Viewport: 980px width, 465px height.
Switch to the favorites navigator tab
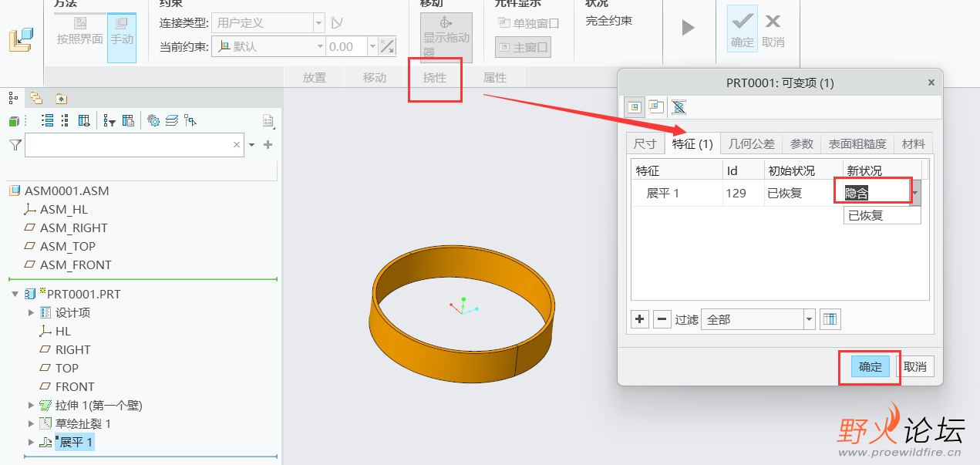coord(61,98)
